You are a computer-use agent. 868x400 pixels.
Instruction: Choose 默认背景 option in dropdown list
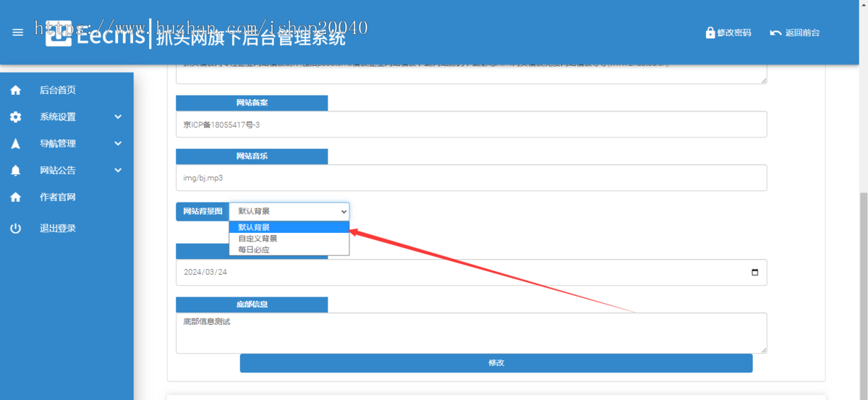click(289, 227)
